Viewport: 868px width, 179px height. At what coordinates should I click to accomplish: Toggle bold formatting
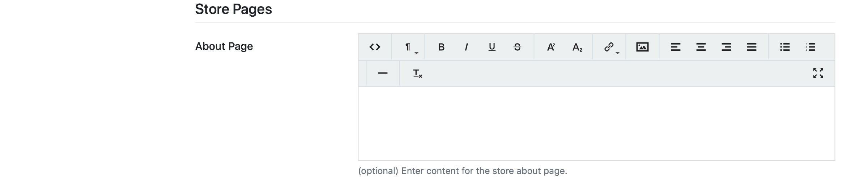pos(441,47)
